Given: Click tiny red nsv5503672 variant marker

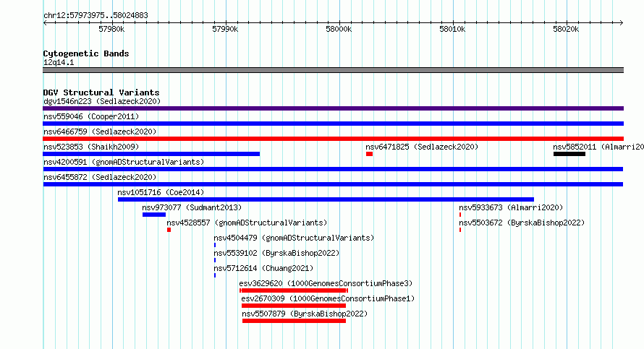Looking at the screenshot, I should 460,230.
